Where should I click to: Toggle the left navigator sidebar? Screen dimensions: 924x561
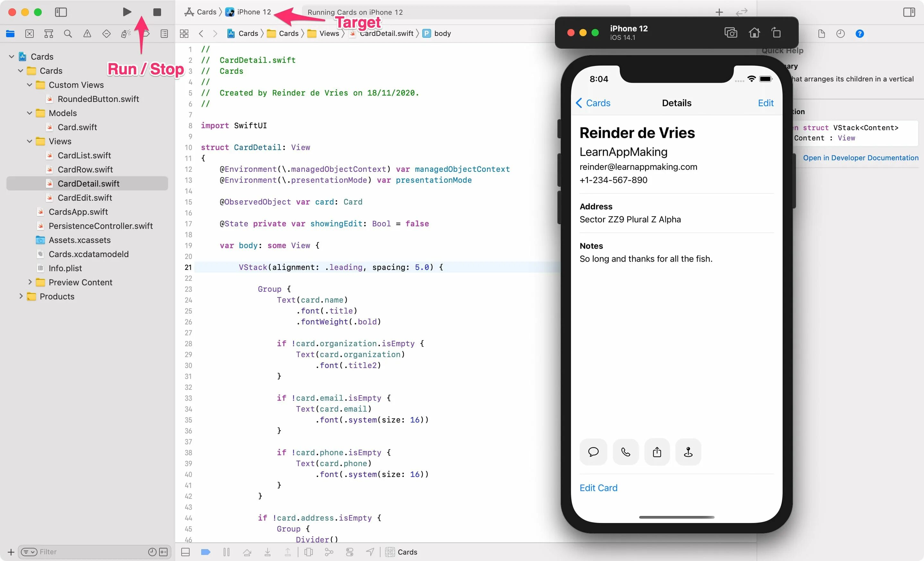coord(61,12)
